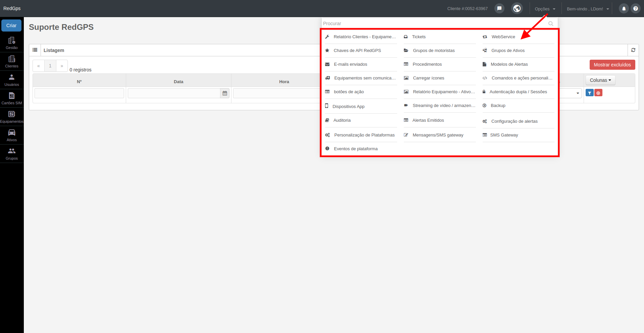Go to next page with » button
The width and height of the screenshot is (644, 333).
point(62,66)
